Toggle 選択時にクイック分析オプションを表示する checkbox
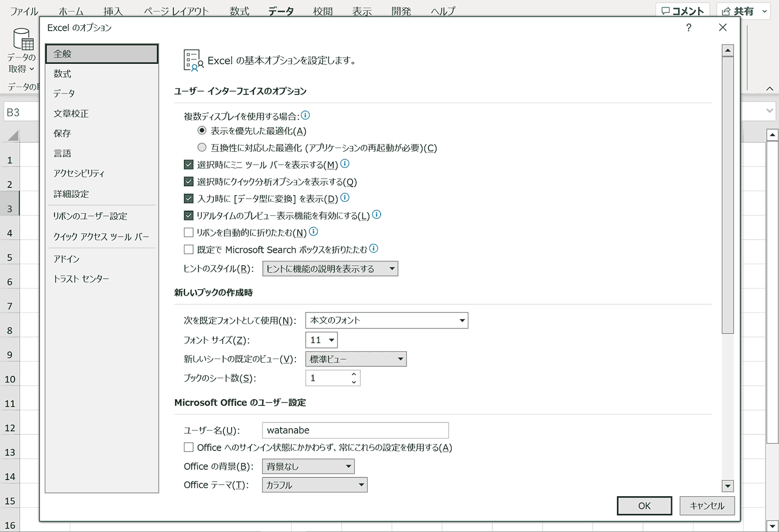This screenshot has width=779, height=532. [189, 182]
